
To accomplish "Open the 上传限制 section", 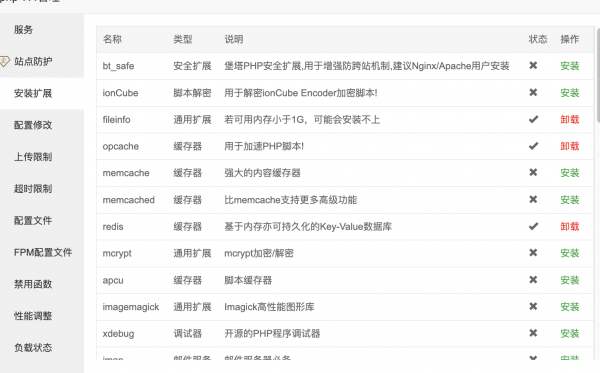I will (x=33, y=157).
